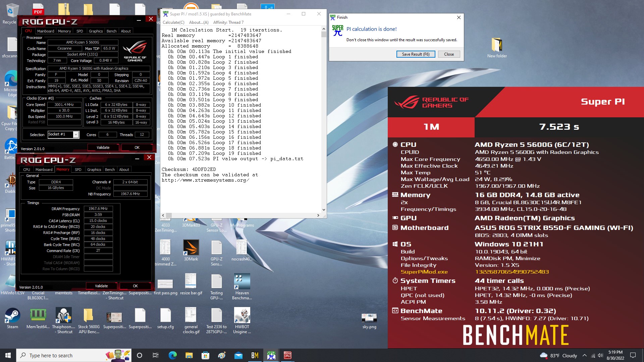Image resolution: width=644 pixels, height=362 pixels.
Task: Click Save Result (F6) button
Action: 416,54
